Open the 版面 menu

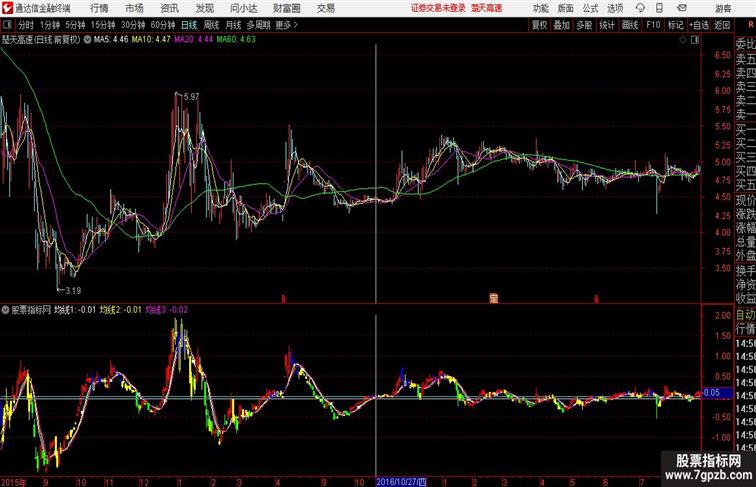click(566, 8)
